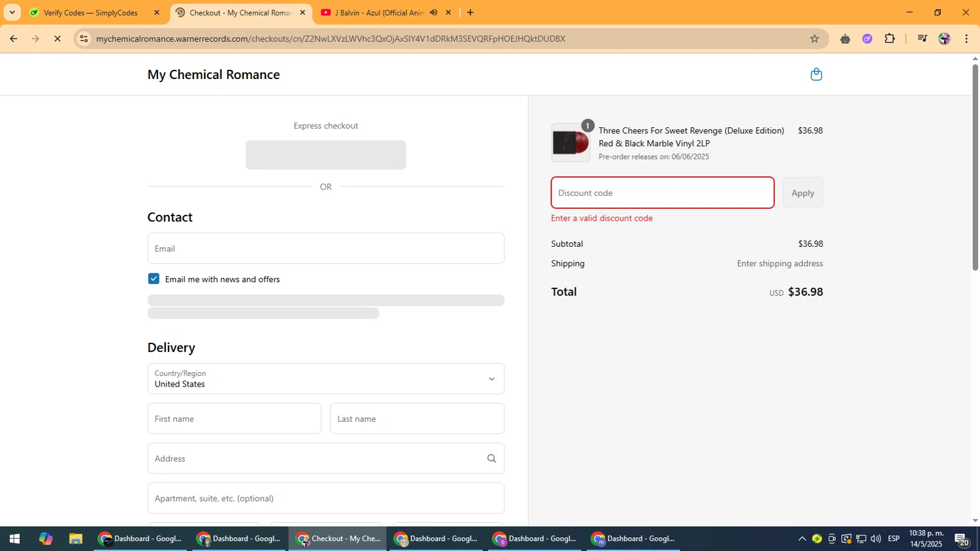This screenshot has height=551, width=980.
Task: Click the Email input field
Action: pyautogui.click(x=326, y=249)
